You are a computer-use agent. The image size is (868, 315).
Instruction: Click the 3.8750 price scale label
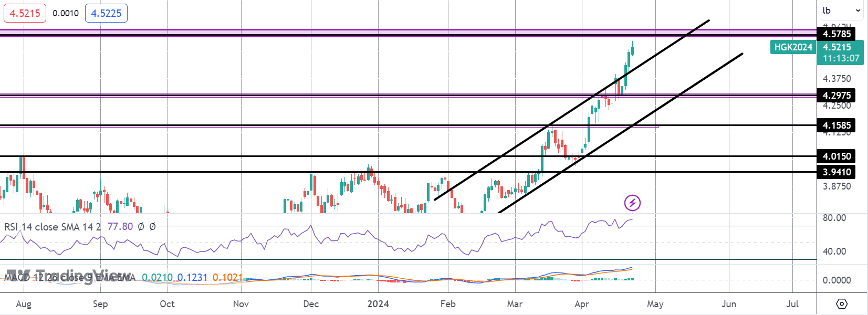point(837,186)
